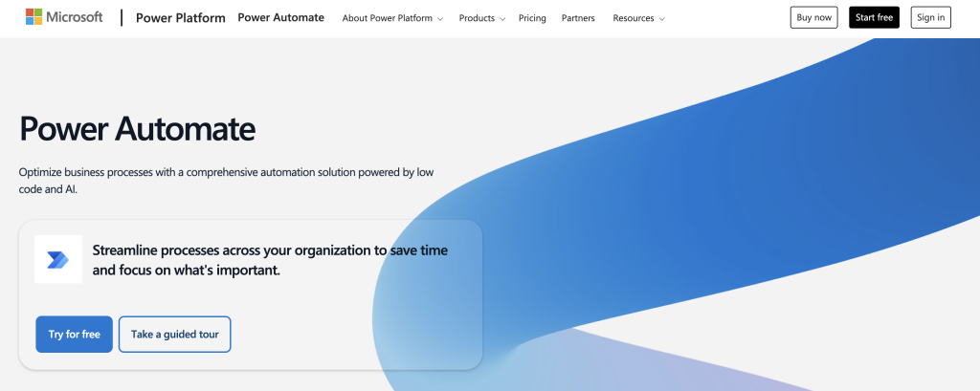Expand the Products dropdown
This screenshot has width=980, height=391.
tap(482, 18)
